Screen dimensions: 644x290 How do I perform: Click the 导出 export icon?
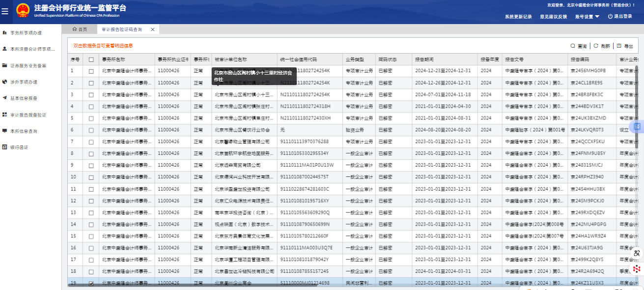point(619,46)
